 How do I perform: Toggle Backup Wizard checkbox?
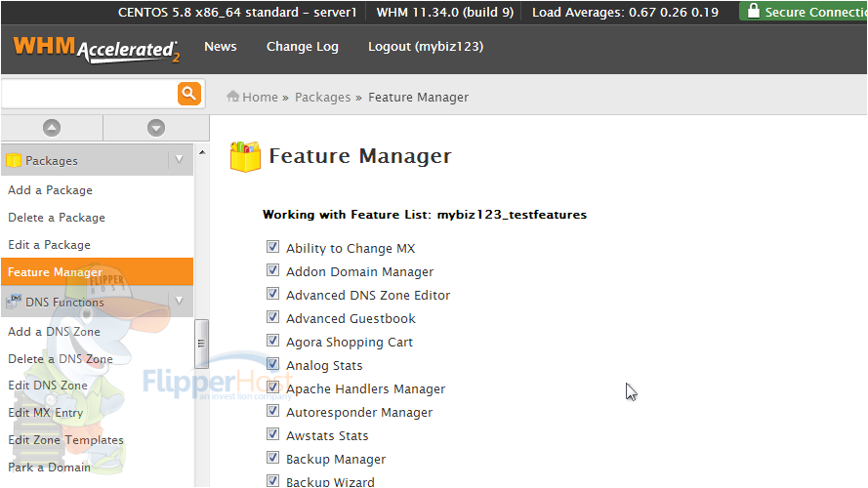click(x=272, y=480)
